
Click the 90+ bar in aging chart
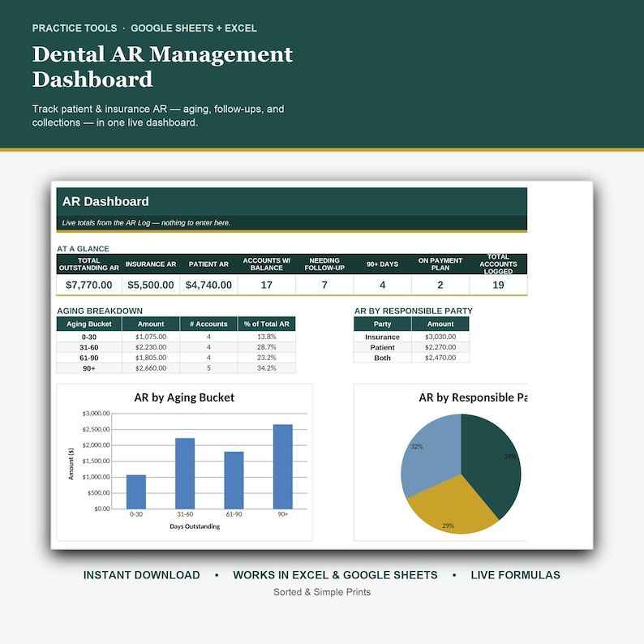[x=283, y=466]
